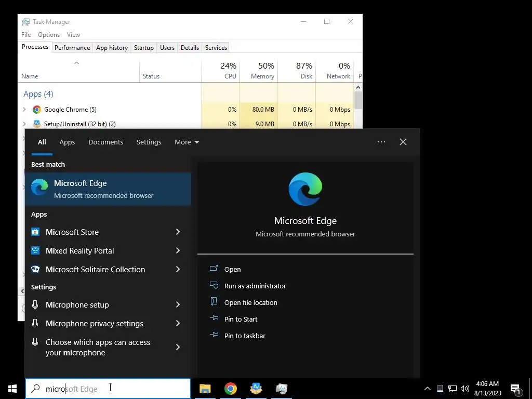This screenshot has height=399, width=532.
Task: Select the Settings search filter tab
Action: pyautogui.click(x=149, y=142)
